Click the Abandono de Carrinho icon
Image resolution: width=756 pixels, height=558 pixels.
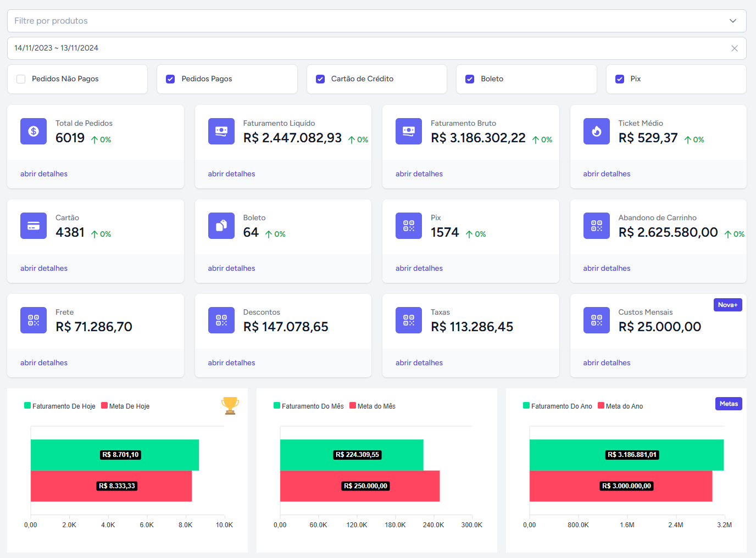597,226
